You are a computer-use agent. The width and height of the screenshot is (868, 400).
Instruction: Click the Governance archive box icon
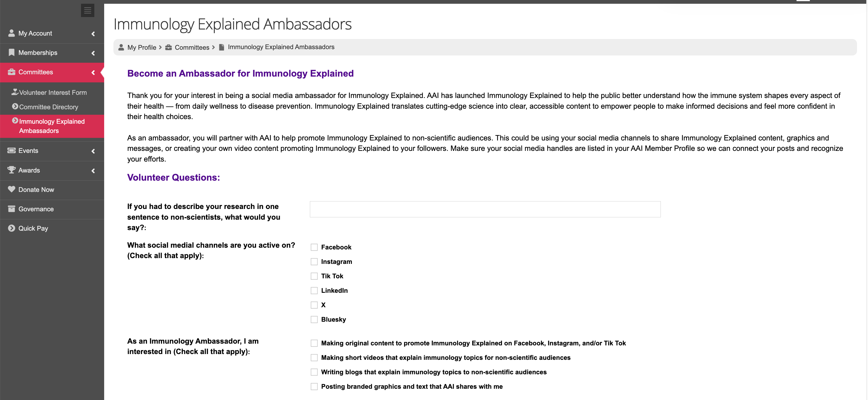(12, 209)
